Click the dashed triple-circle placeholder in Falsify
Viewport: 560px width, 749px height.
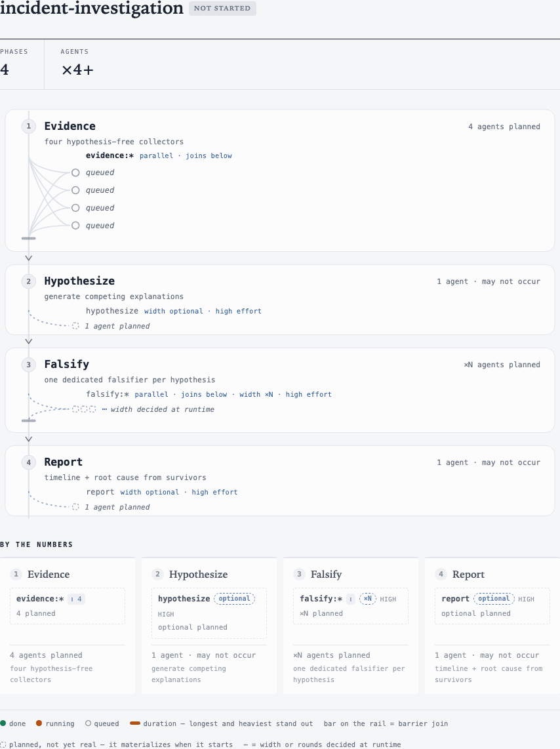coord(84,409)
